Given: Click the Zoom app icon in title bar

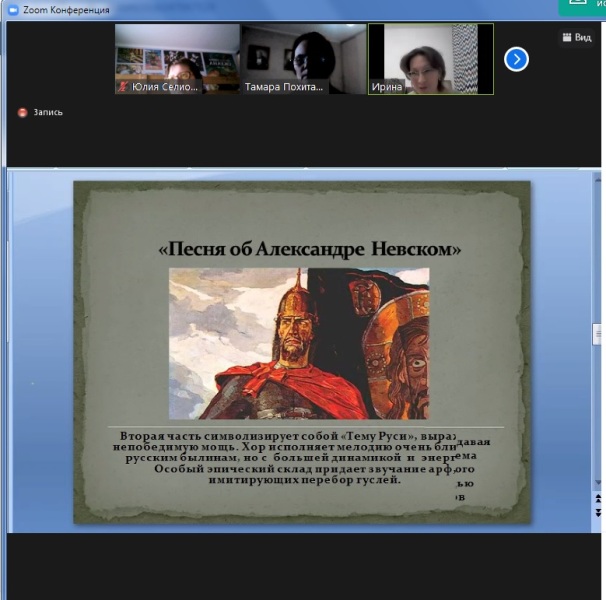Looking at the screenshot, I should click(13, 10).
